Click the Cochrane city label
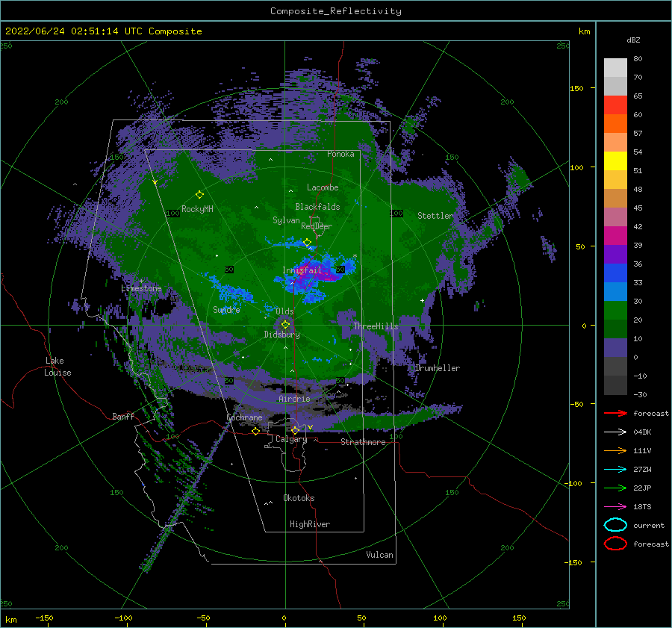Screen dimensions: 672x628 pos(244,417)
